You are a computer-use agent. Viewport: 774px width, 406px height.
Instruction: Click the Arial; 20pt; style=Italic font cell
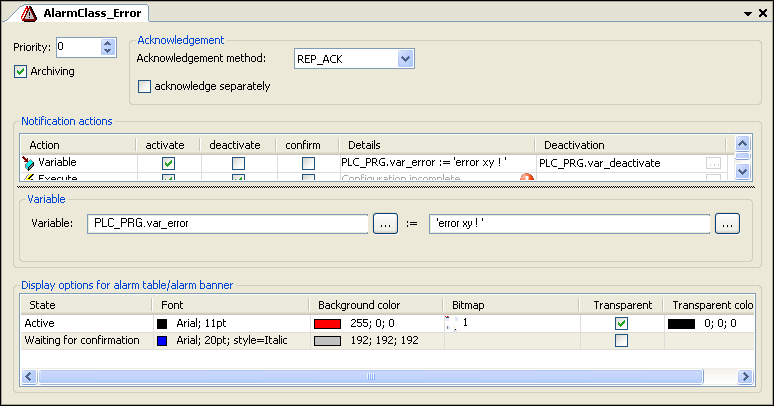[x=232, y=340]
